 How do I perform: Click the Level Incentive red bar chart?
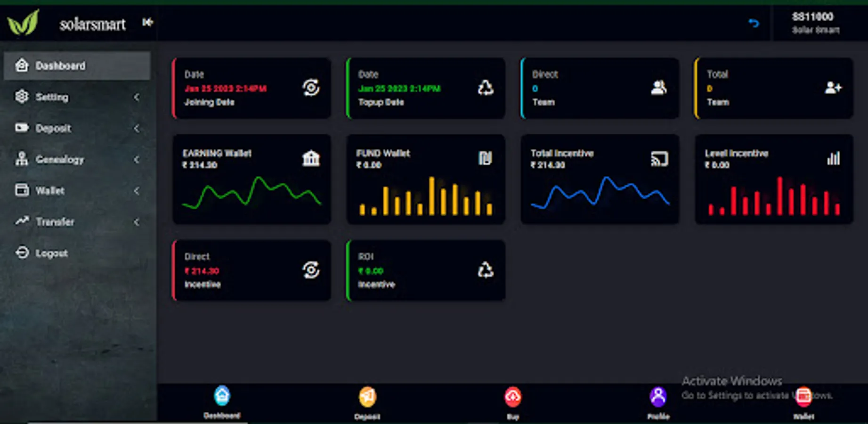[774, 196]
